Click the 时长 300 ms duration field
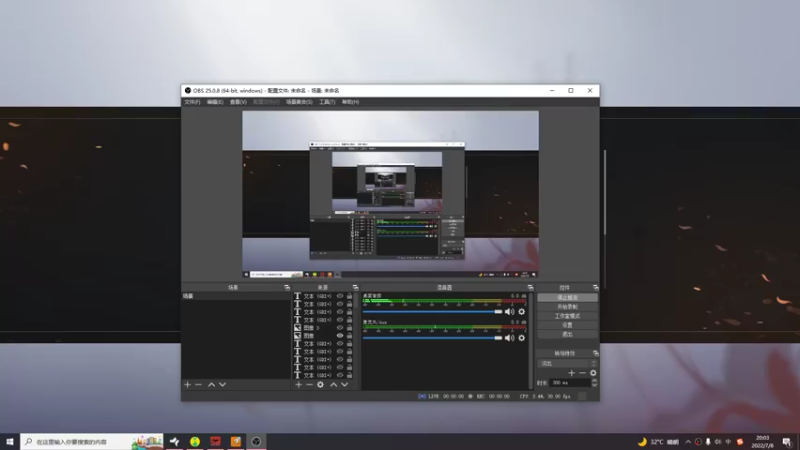Screen dimensions: 800x450 pos(570,383)
